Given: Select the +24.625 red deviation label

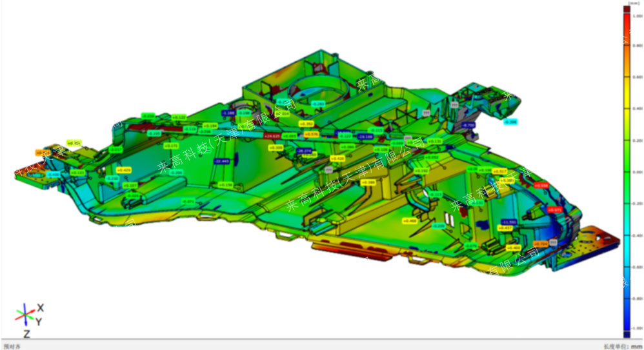Looking at the screenshot, I should 272,136.
